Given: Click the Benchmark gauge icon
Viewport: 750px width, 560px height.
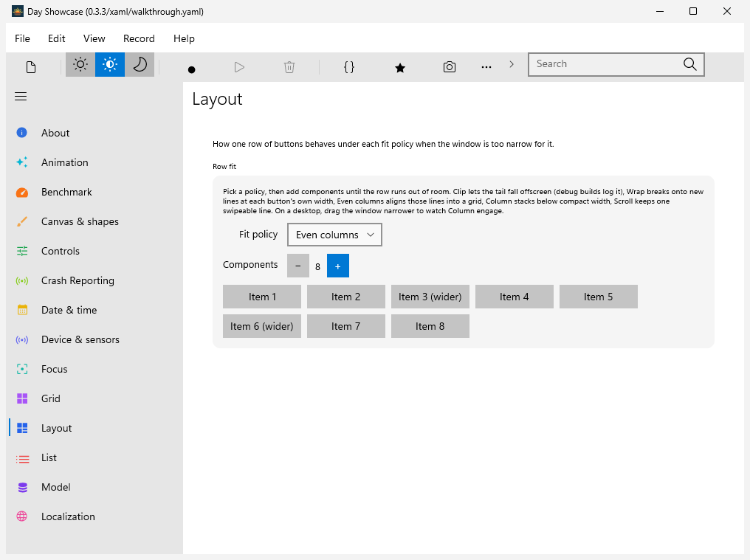Looking at the screenshot, I should pos(22,193).
